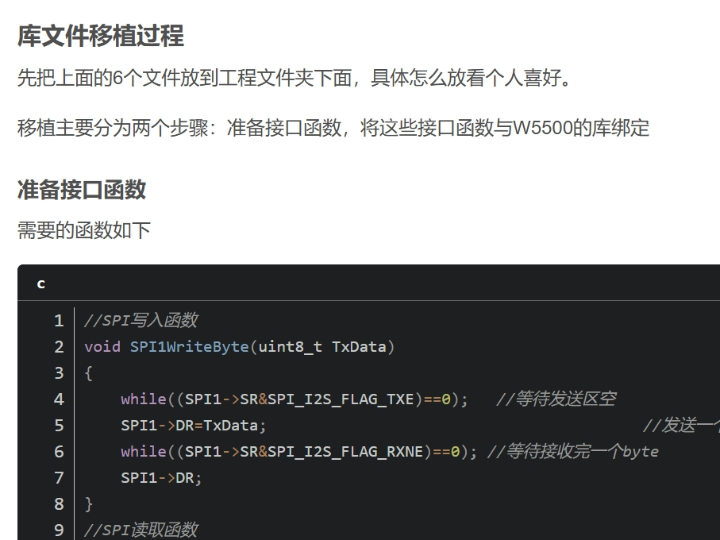Image resolution: width=720 pixels, height=540 pixels.
Task: Click the "//等待接收完一个byte" comment
Action: (x=572, y=451)
